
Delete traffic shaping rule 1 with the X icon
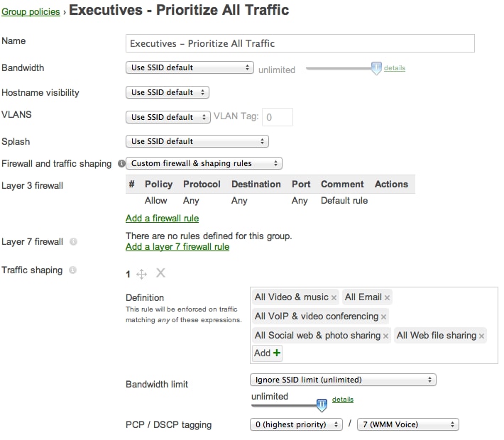[160, 273]
